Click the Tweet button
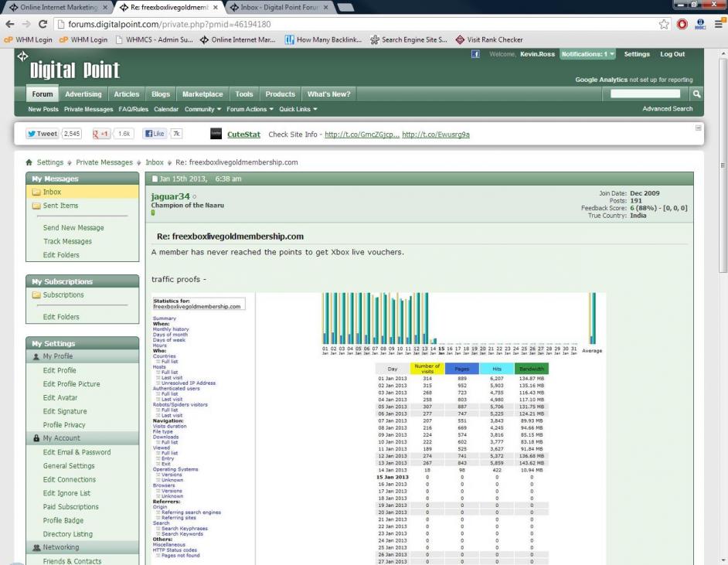 42,134
